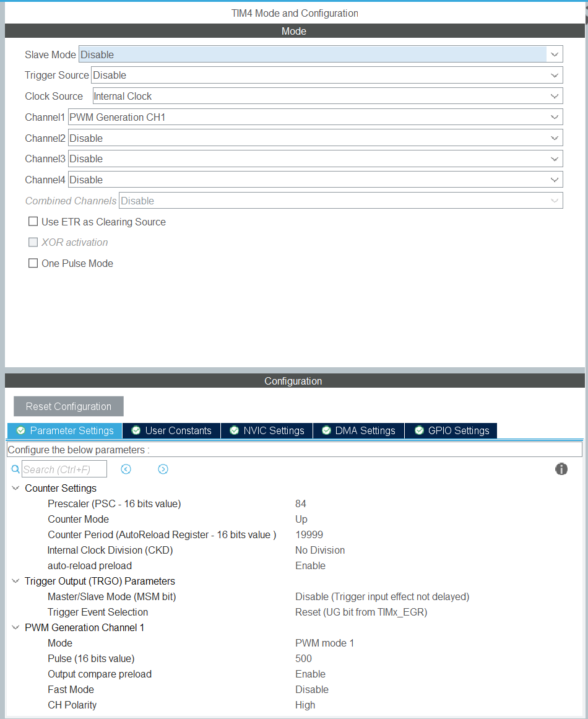Collapse PWM Generation Channel 1 group
Screen dimensions: 588x719
pos(15,627)
